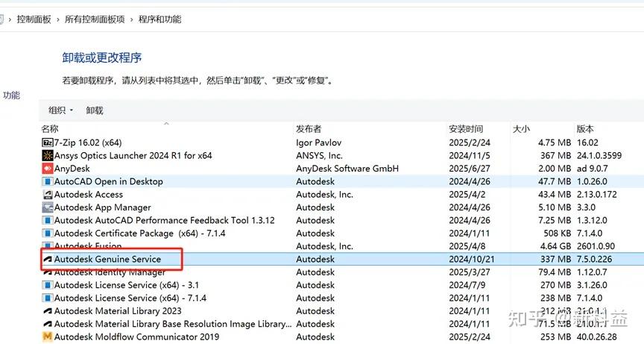Click the Moldflow Communicator 2019 icon

pos(48,337)
